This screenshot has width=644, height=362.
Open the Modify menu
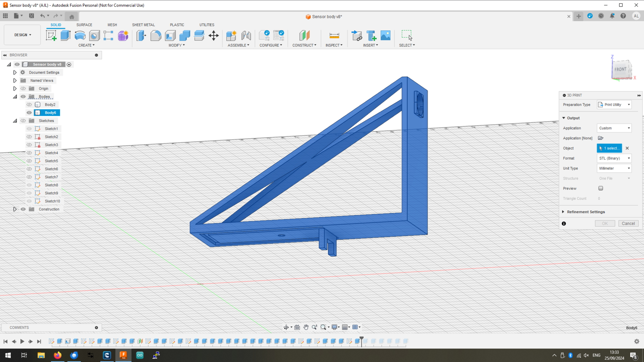pos(176,45)
